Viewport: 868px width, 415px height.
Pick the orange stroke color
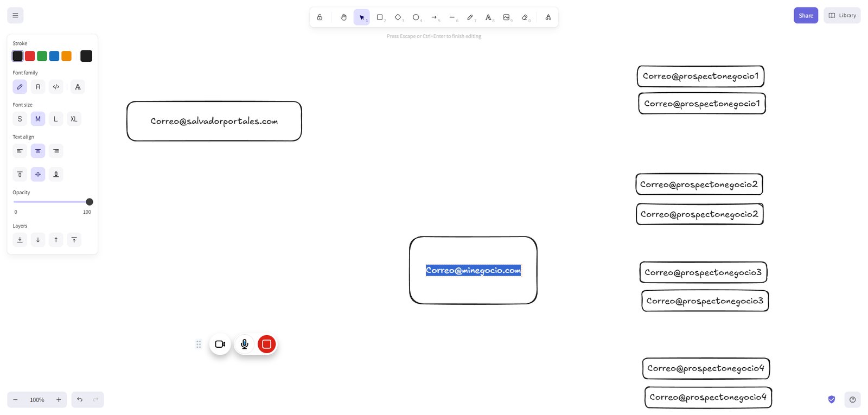(67, 56)
